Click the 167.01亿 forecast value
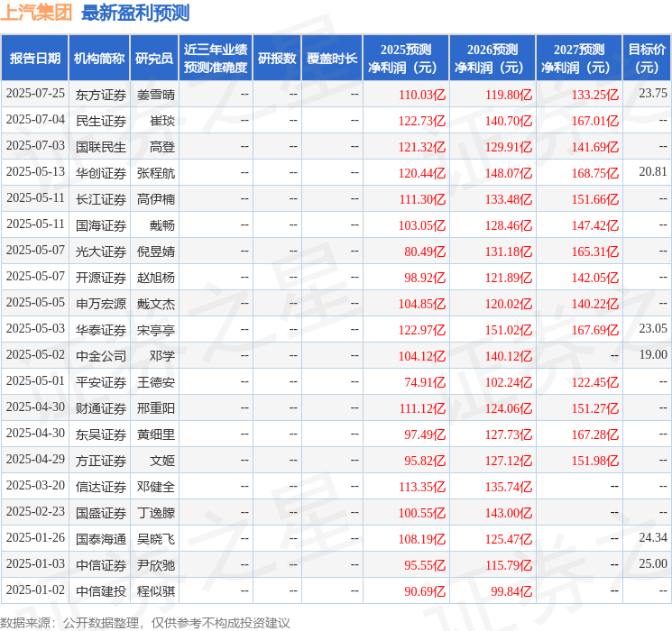 [x=595, y=121]
